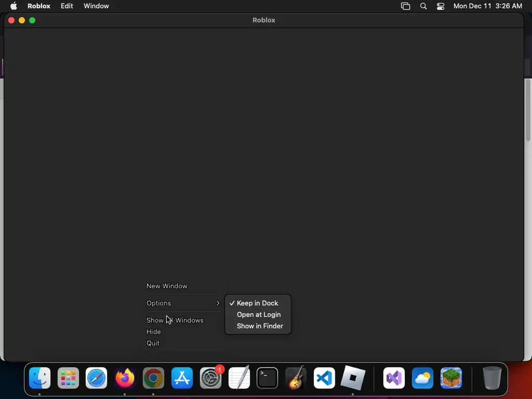Toggle Keep in Dock option
Viewport: 532px width, 399px height.
[258, 303]
